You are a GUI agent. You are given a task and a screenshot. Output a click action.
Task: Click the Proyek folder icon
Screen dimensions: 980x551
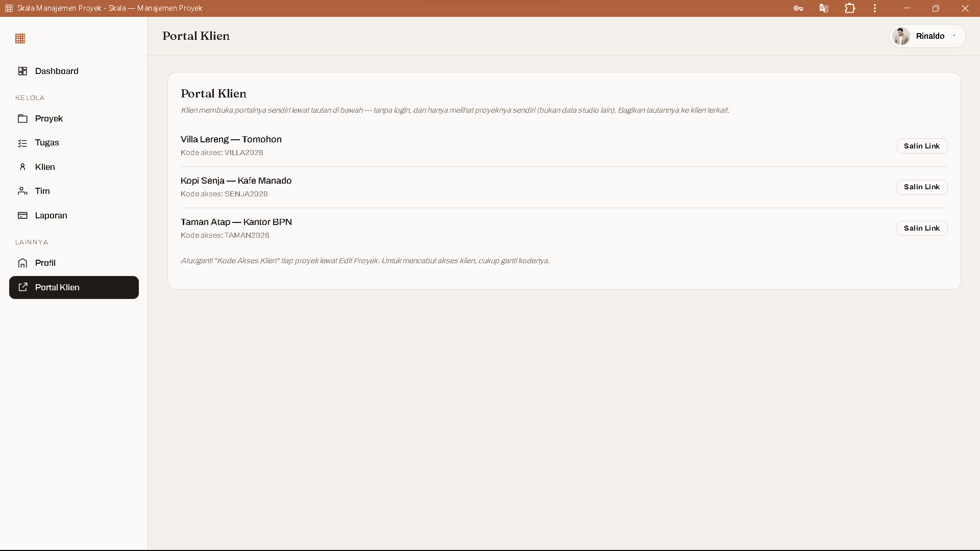(x=22, y=118)
